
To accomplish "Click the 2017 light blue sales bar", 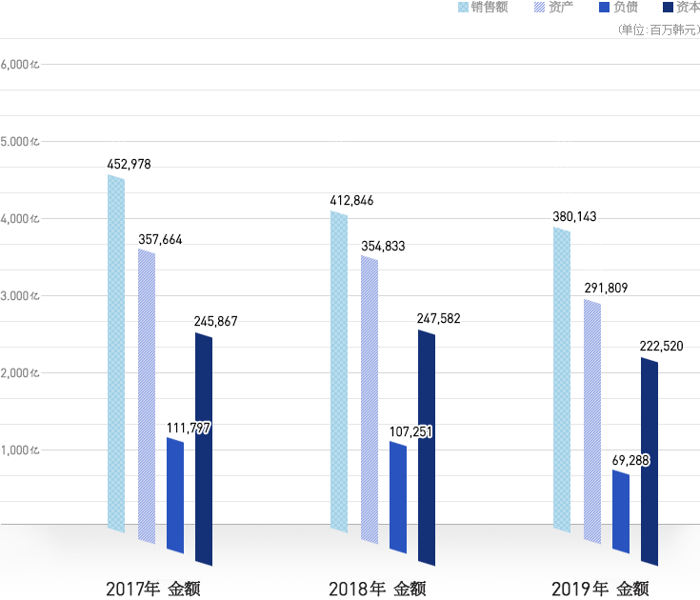I will 116,353.
